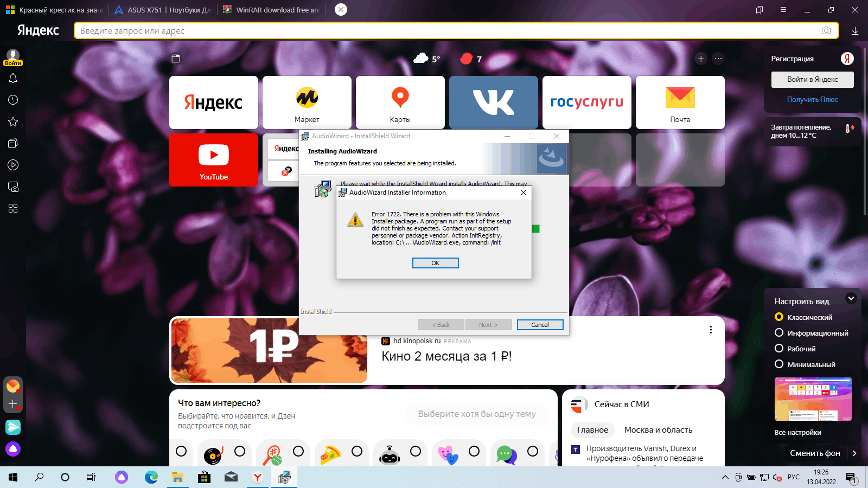Screen dimensions: 868x488
Task: Open downloads arrow icon in browser toolbar
Action: (x=855, y=31)
